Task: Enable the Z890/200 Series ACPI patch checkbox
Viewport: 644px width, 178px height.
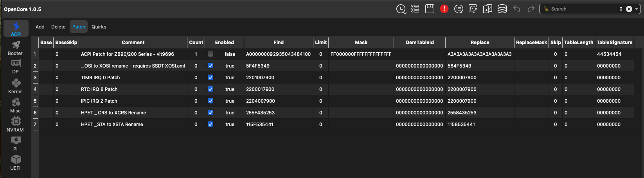Action: tap(210, 54)
